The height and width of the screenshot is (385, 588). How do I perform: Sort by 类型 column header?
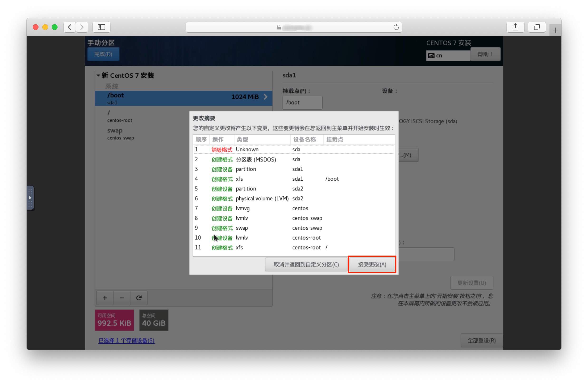click(262, 139)
